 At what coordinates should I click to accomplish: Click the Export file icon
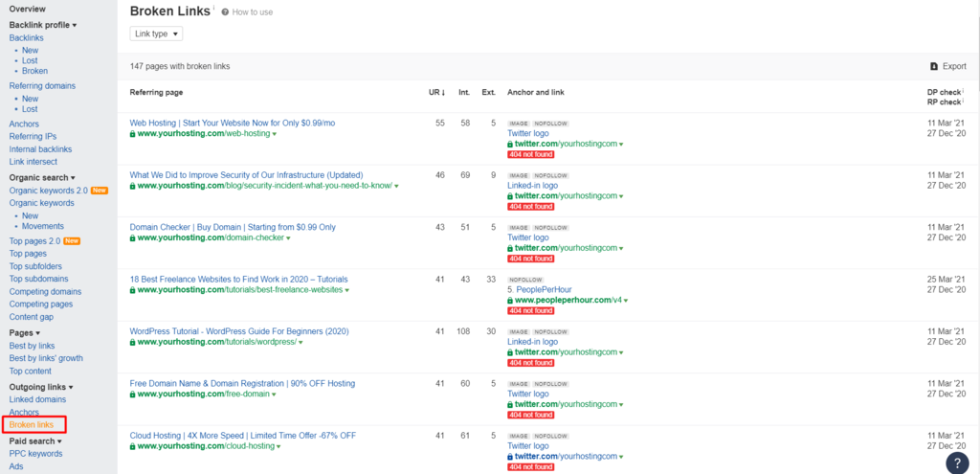click(x=934, y=66)
